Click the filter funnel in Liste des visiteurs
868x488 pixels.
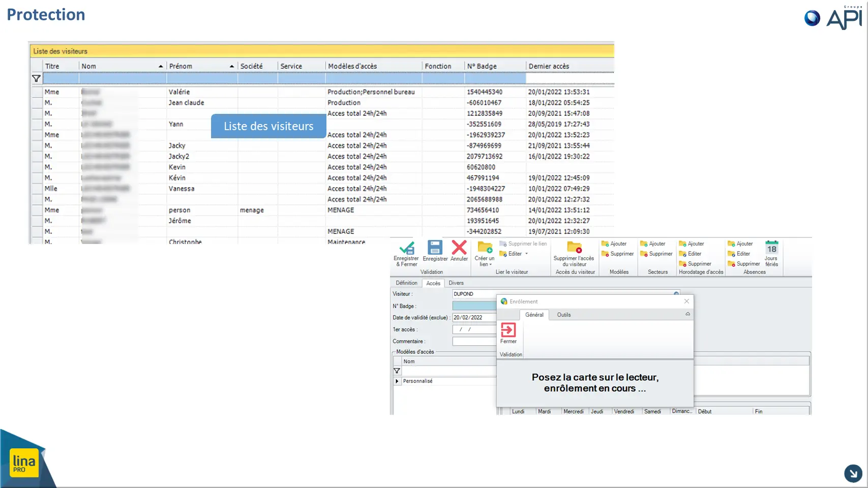(36, 79)
